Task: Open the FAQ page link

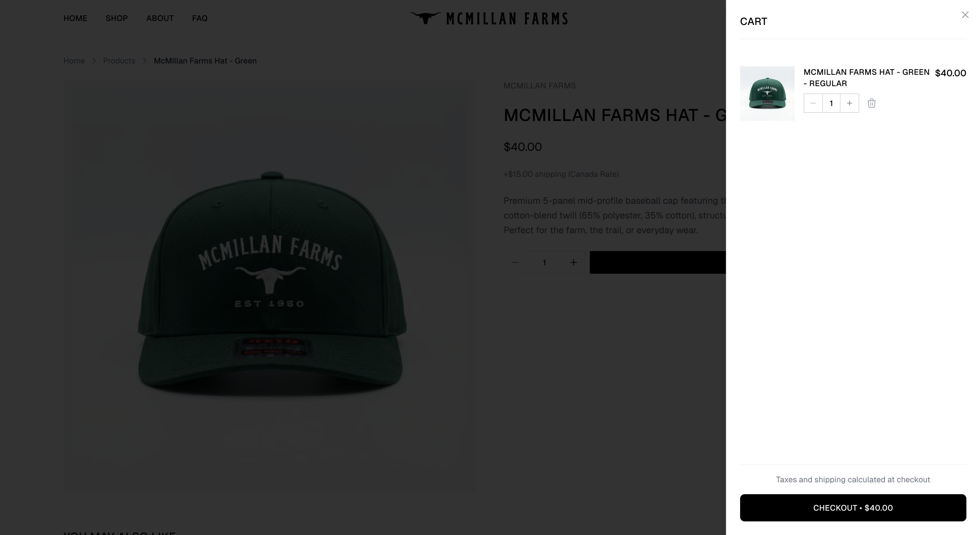Action: click(x=200, y=18)
